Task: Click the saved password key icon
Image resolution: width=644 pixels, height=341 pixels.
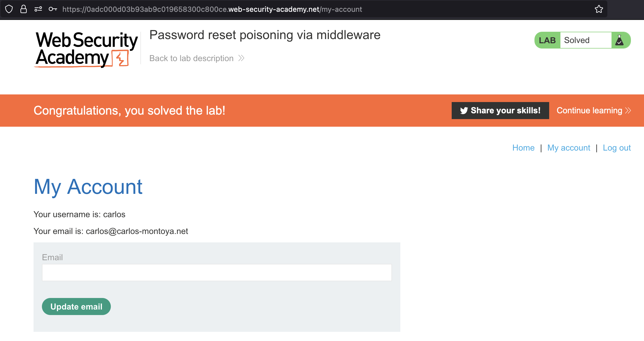Action: 53,9
